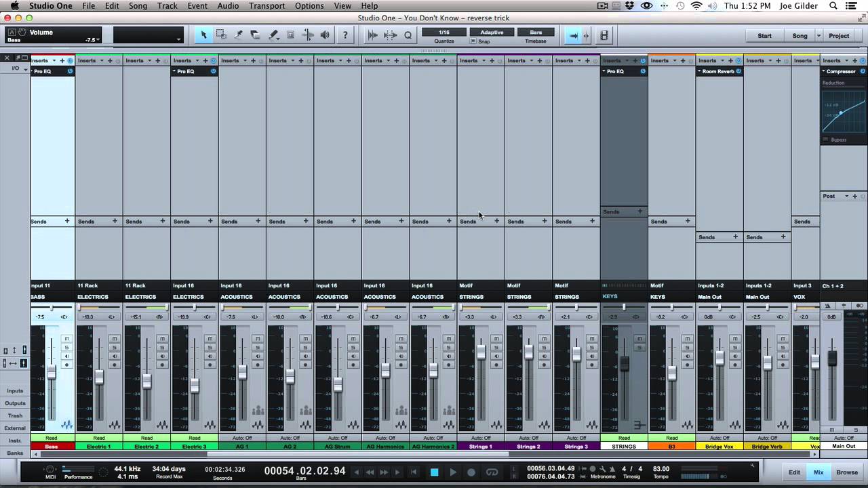The height and width of the screenshot is (488, 868).
Task: Select the Range tool
Action: click(221, 35)
